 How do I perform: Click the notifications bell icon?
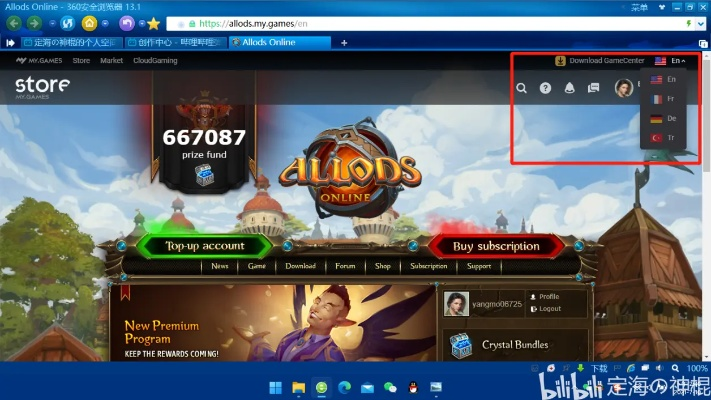pos(569,88)
